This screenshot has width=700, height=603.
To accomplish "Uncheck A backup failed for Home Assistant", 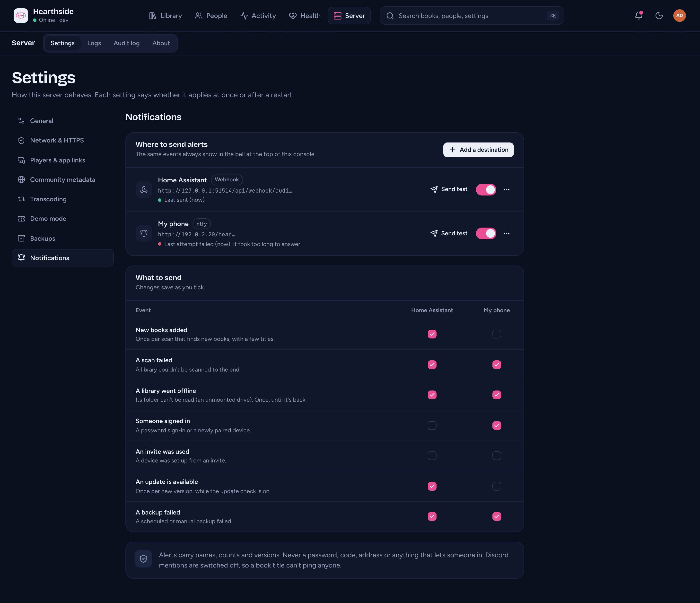I will (432, 516).
